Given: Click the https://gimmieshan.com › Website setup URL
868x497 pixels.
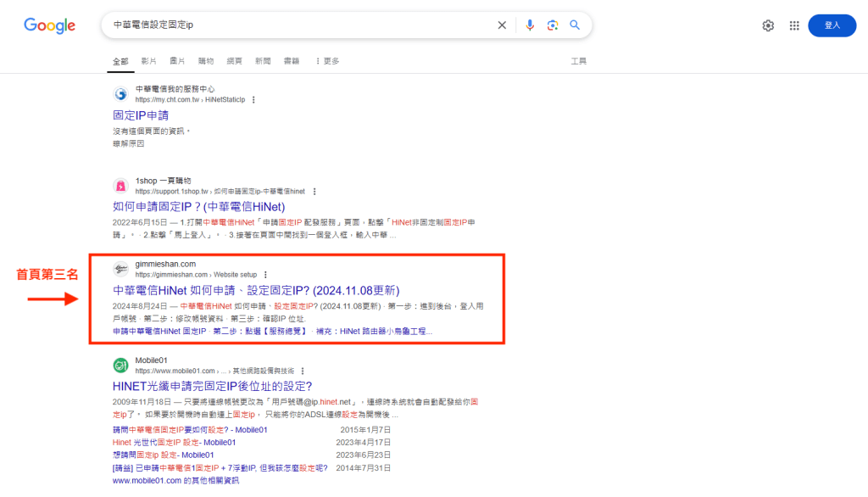Looking at the screenshot, I should click(x=196, y=275).
